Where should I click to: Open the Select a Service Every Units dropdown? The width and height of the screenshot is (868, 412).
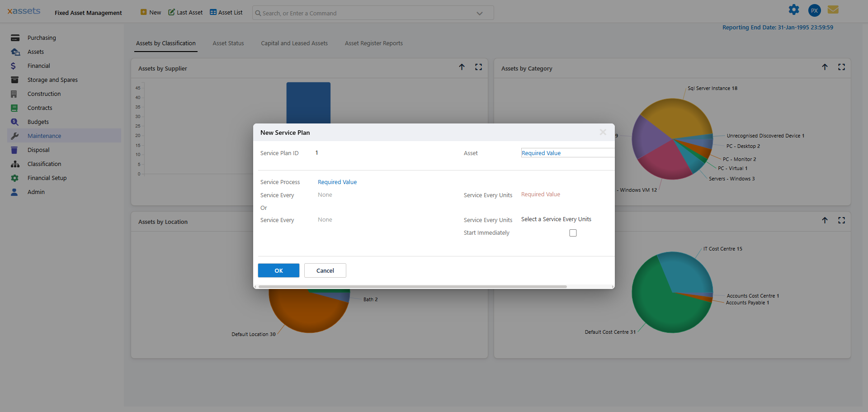point(556,219)
